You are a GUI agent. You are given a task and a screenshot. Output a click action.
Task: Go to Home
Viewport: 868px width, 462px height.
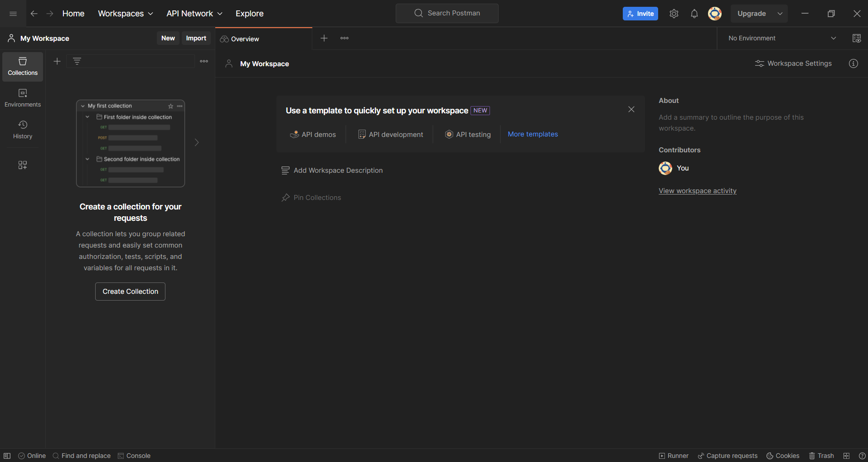pyautogui.click(x=73, y=14)
